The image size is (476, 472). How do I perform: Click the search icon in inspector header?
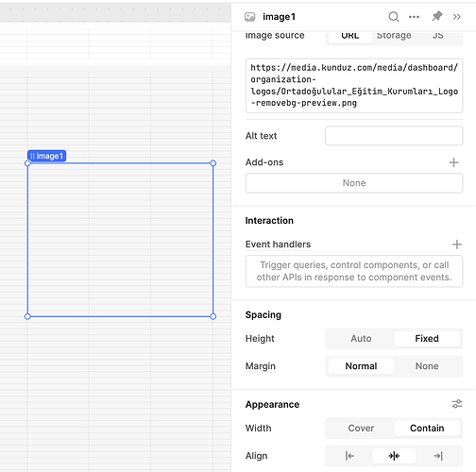click(x=394, y=17)
